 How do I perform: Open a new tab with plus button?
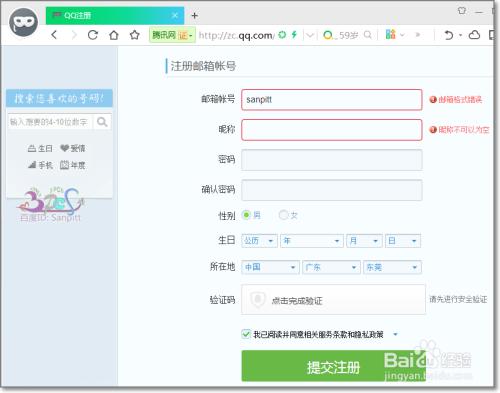point(195,15)
